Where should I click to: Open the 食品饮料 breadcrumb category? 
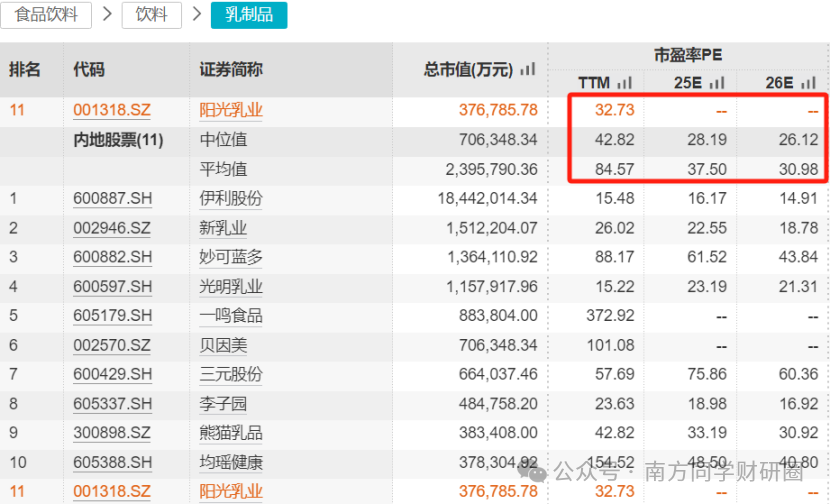(x=46, y=15)
